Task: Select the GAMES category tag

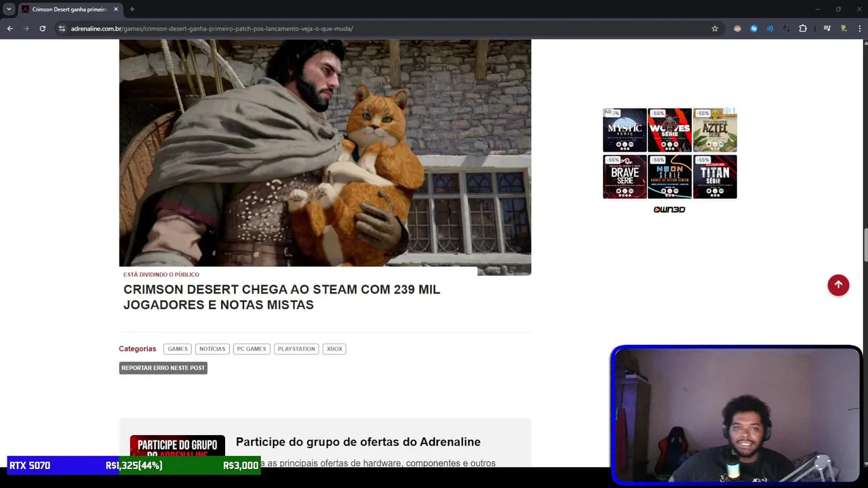Action: [x=178, y=348]
